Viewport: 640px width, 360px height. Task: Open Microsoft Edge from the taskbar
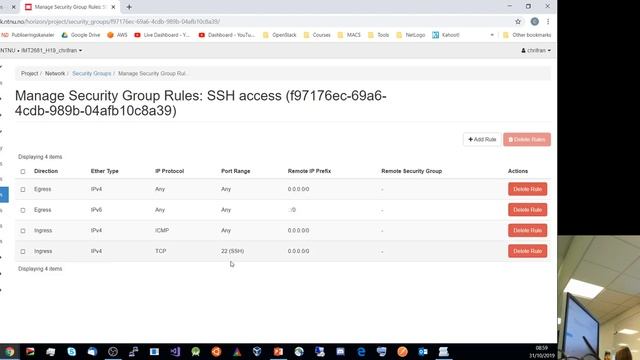coord(361,351)
